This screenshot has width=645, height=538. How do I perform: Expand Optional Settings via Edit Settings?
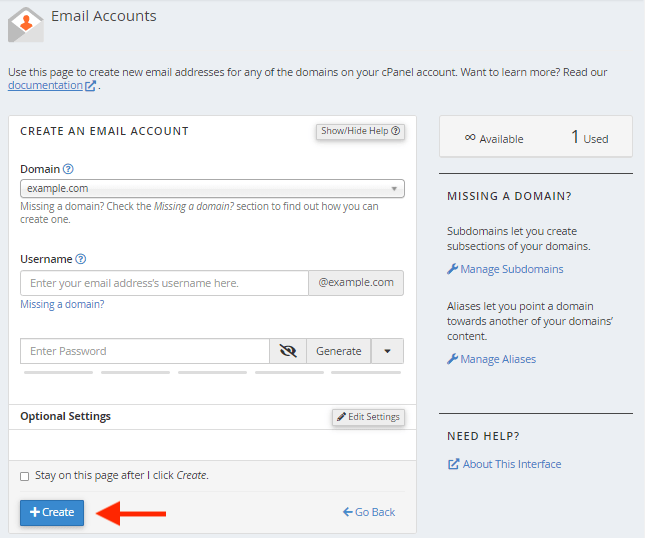(x=368, y=417)
